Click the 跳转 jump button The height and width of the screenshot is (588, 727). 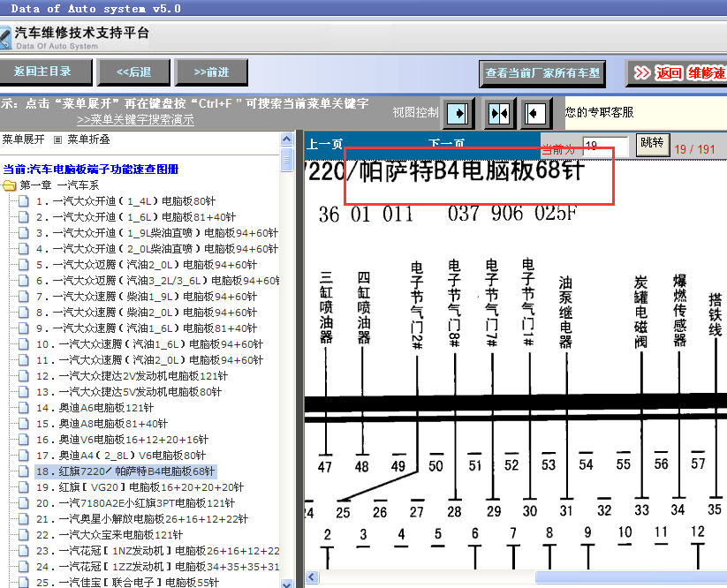point(652,144)
